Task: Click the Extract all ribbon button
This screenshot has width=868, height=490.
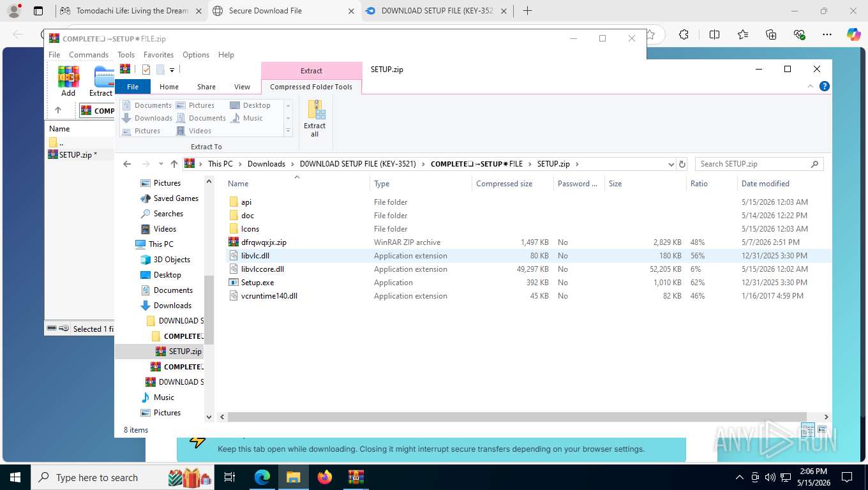Action: (x=315, y=119)
